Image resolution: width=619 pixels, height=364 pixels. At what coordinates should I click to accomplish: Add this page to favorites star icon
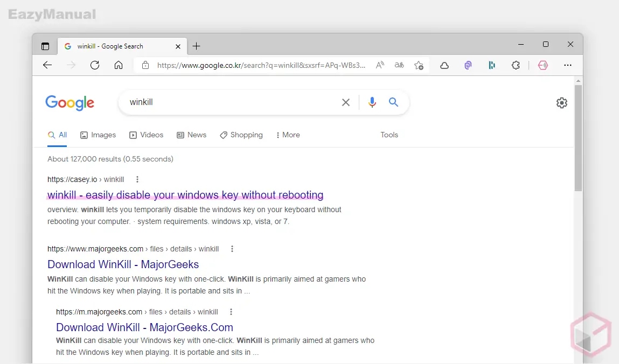pos(419,65)
